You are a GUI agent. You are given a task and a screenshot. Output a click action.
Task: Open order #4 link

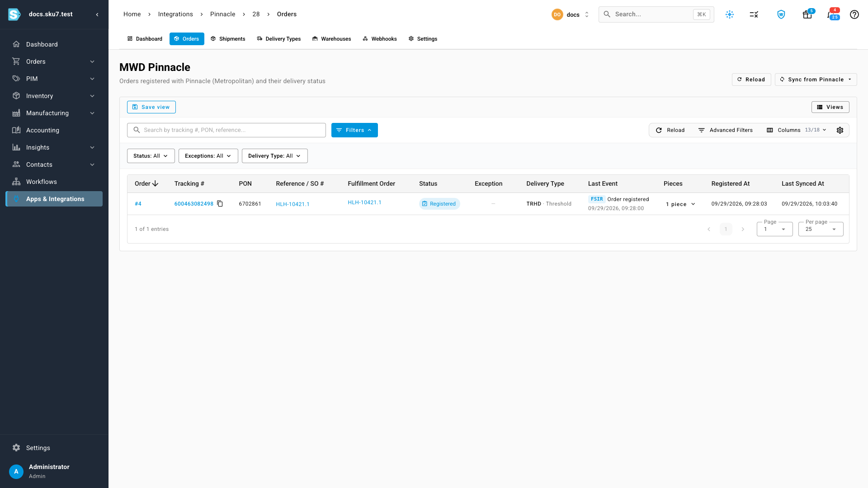pyautogui.click(x=138, y=204)
